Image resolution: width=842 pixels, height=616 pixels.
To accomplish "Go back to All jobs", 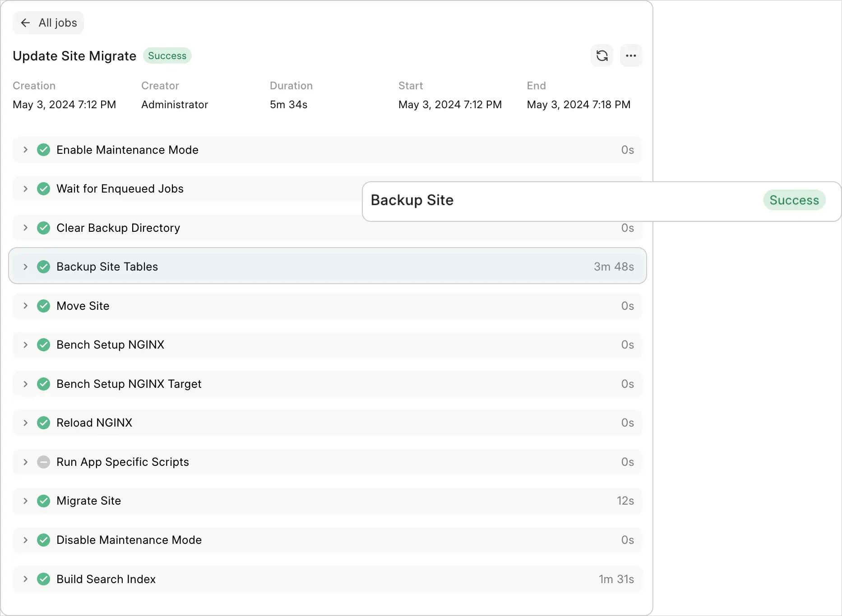I will tap(48, 23).
